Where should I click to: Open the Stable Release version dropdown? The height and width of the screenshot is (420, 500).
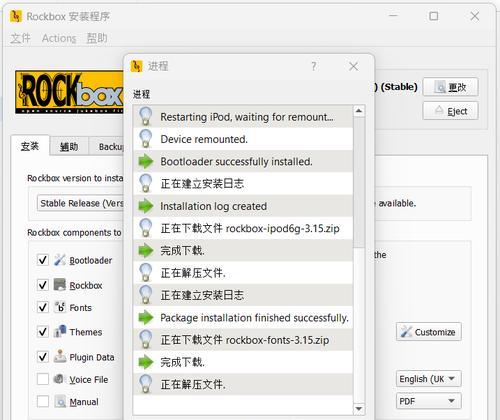point(81,203)
